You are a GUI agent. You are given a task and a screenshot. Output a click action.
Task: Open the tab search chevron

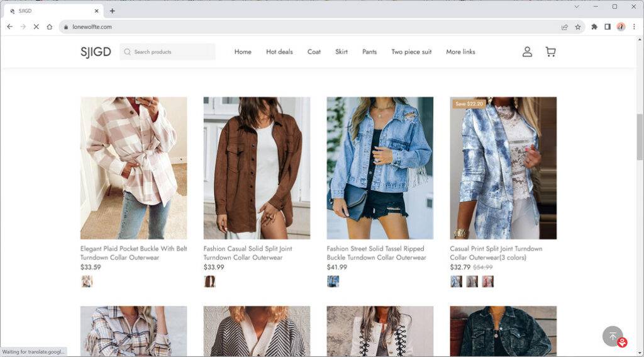pos(577,6)
